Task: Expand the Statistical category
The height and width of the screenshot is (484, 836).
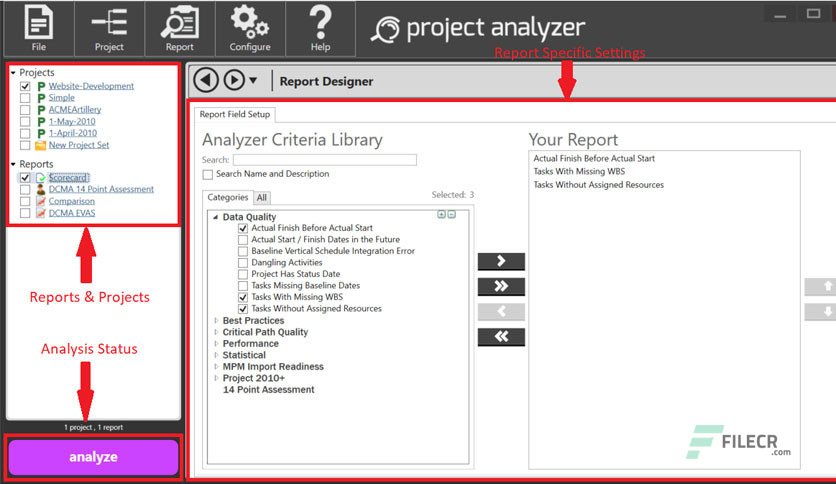Action: pos(216,355)
